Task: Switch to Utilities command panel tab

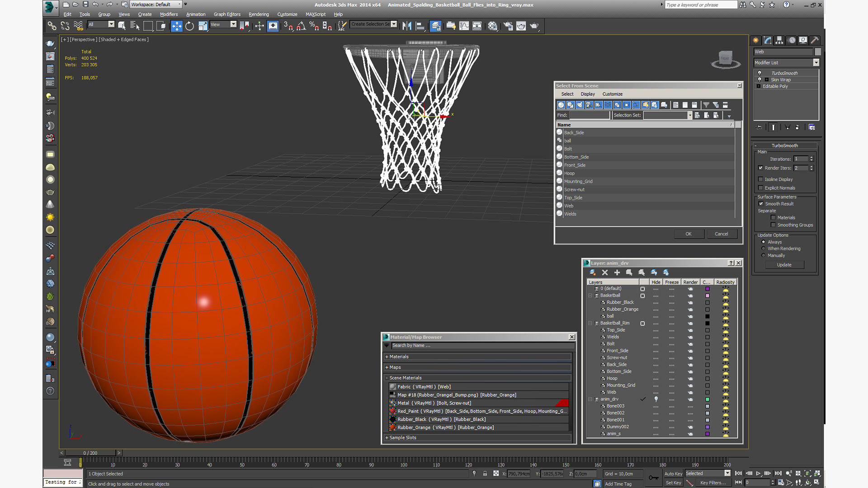Action: coord(815,40)
